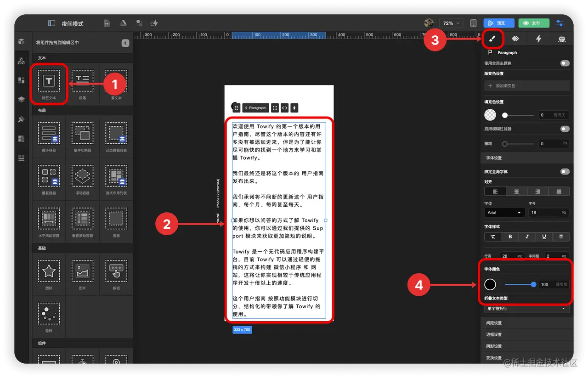Screen dimensions: 588x378
Task: Click the user avatar picture
Action: [429, 23]
